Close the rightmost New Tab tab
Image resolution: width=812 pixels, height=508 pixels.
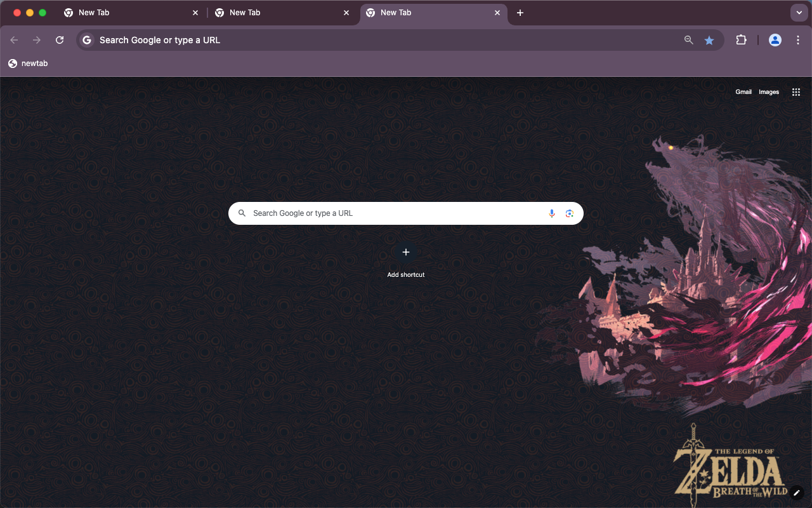[x=497, y=13]
